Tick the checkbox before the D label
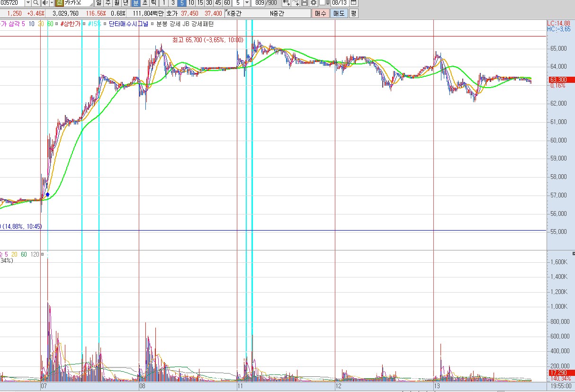The image size is (575, 392). [322, 2]
